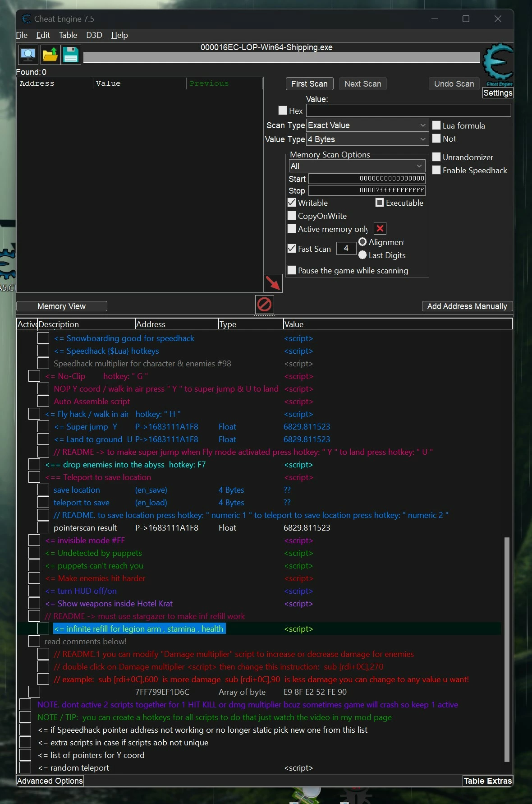Screen dimensions: 532x804
Task: Activate the infinite refill for legion arm checkbox
Action: 43,628
